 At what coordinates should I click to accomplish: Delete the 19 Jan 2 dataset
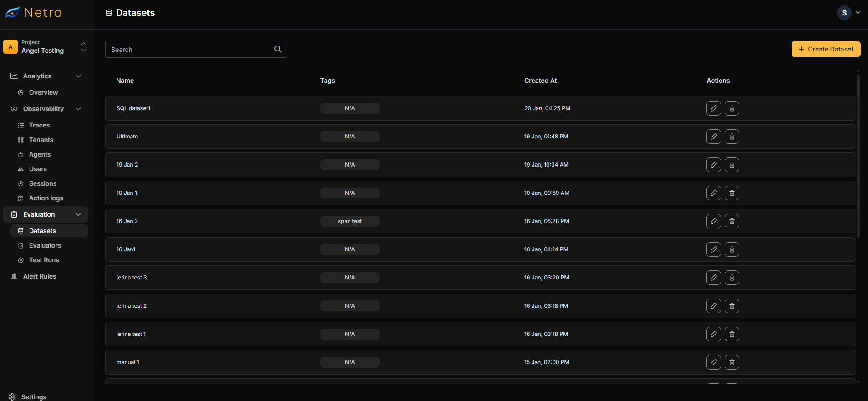coord(731,165)
